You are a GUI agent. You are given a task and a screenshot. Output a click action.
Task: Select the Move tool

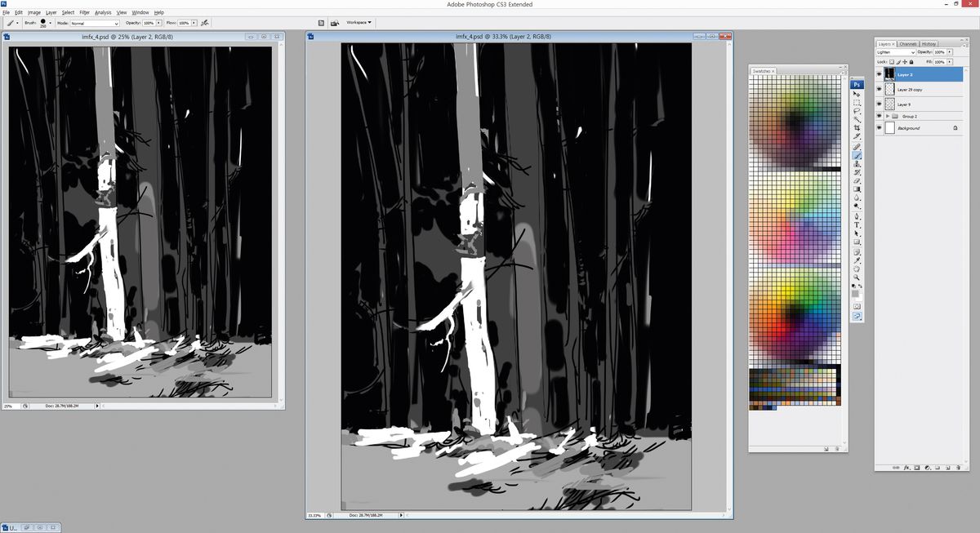pyautogui.click(x=857, y=93)
